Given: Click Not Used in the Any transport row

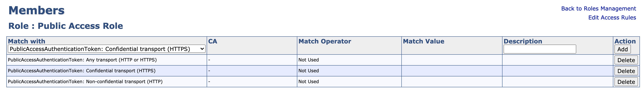Looking at the screenshot, I should [309, 60].
